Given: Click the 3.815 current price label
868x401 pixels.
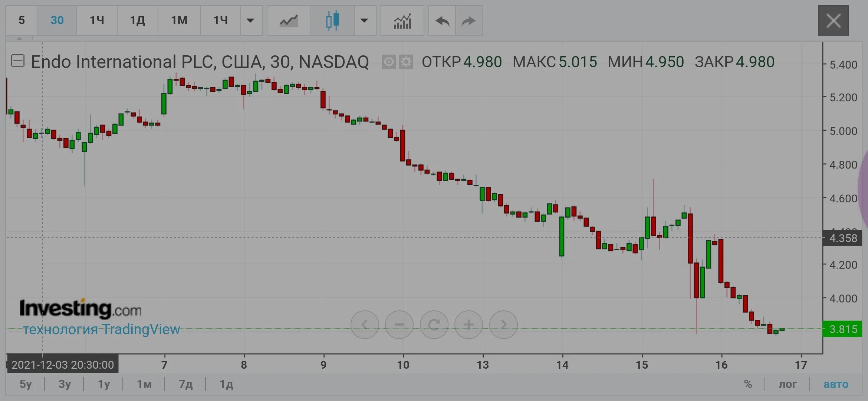Looking at the screenshot, I should tap(842, 329).
